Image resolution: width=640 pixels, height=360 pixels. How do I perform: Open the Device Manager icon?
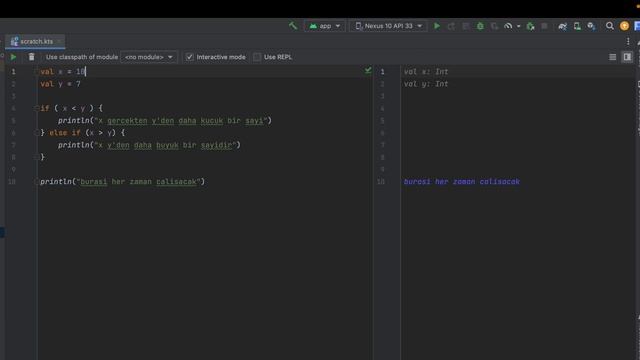pyautogui.click(x=577, y=26)
